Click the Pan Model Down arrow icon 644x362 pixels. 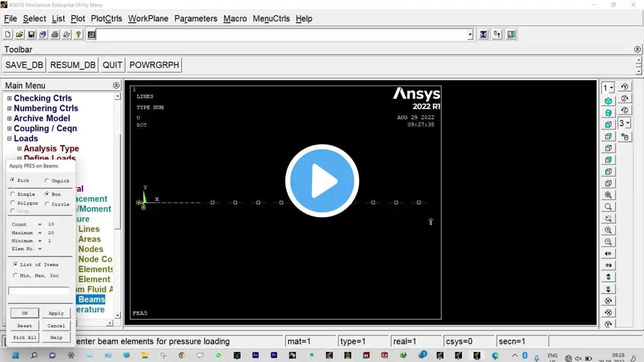pyautogui.click(x=608, y=289)
